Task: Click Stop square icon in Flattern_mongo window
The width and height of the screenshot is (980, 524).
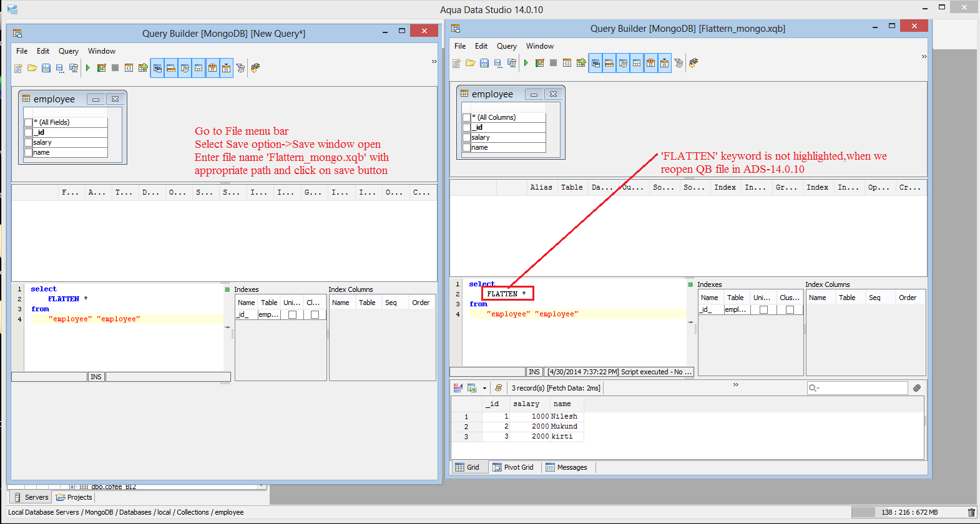Action: (x=553, y=63)
